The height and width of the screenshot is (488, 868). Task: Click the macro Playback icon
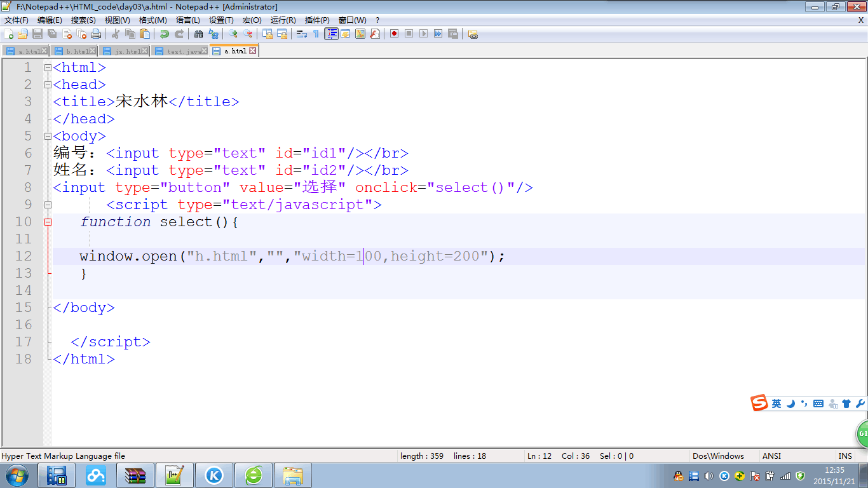[x=423, y=34]
